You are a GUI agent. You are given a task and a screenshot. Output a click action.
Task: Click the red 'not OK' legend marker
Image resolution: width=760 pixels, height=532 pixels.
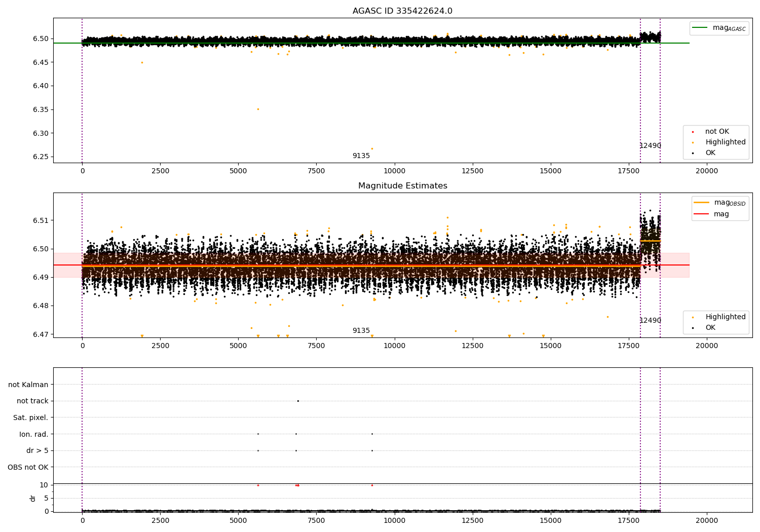coord(693,132)
